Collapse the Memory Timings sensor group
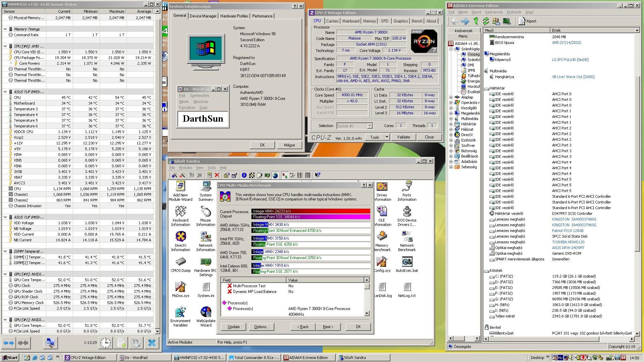 (5, 29)
